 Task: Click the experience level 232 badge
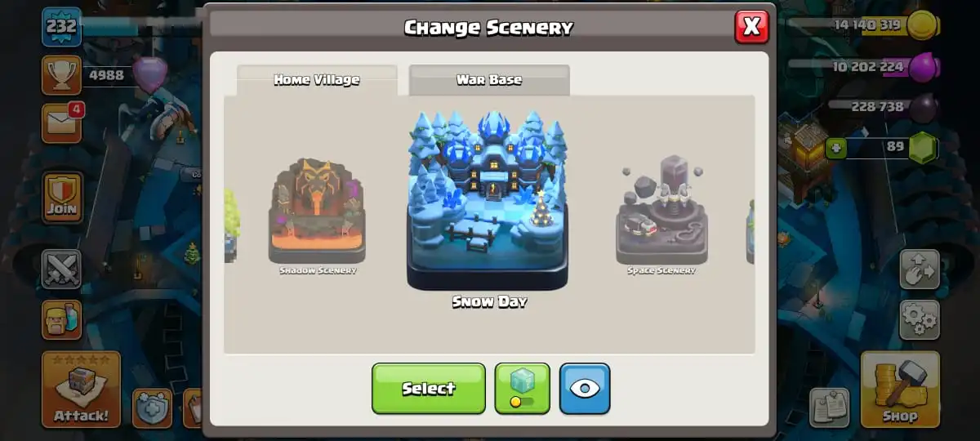62,27
